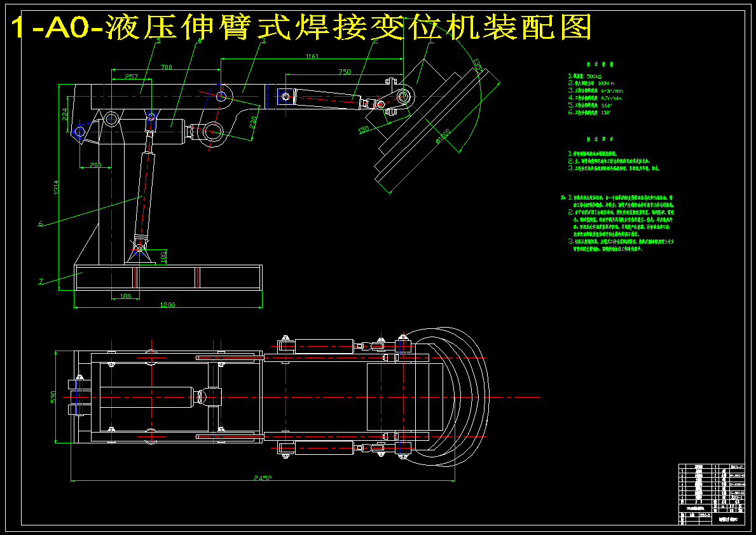Pick the 750 dimension text

click(x=344, y=72)
